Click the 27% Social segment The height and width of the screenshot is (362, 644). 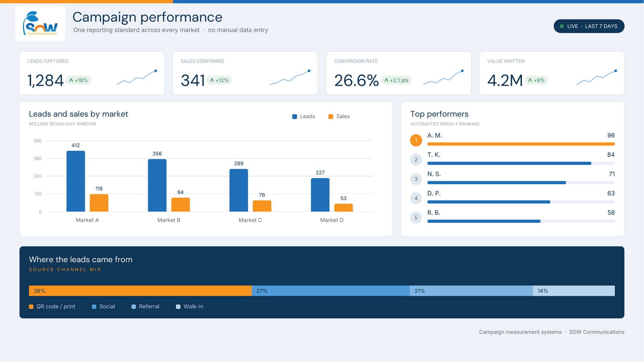[x=331, y=291]
